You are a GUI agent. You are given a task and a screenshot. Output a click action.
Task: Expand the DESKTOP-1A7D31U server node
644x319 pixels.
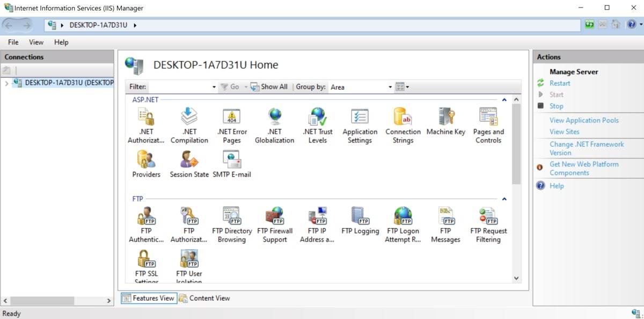click(x=6, y=83)
